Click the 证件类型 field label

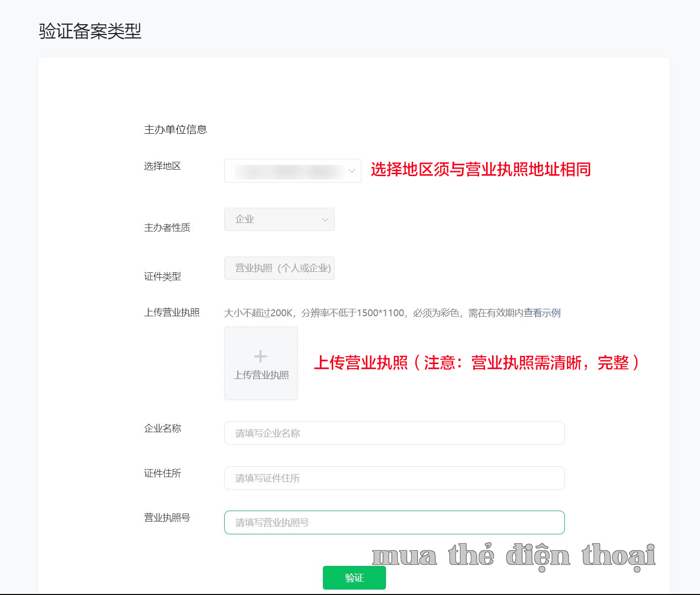(162, 276)
